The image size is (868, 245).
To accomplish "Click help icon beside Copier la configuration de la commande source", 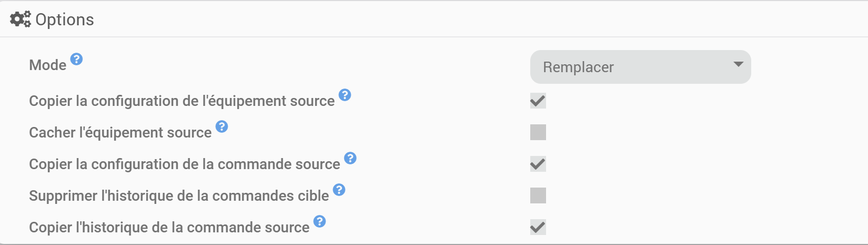I will coord(350,158).
